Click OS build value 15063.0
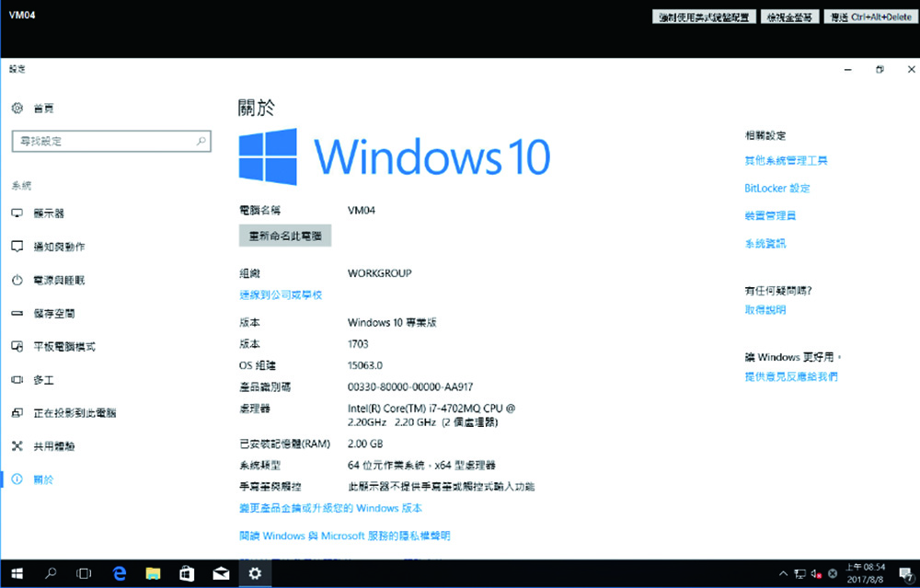Image resolution: width=920 pixels, height=588 pixels. click(x=365, y=365)
